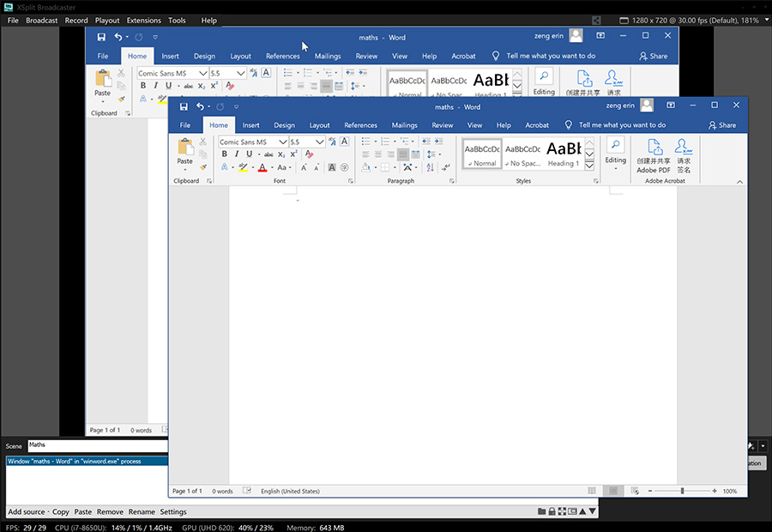
Task: Click Character Shading icon in front Word
Action: 332,167
